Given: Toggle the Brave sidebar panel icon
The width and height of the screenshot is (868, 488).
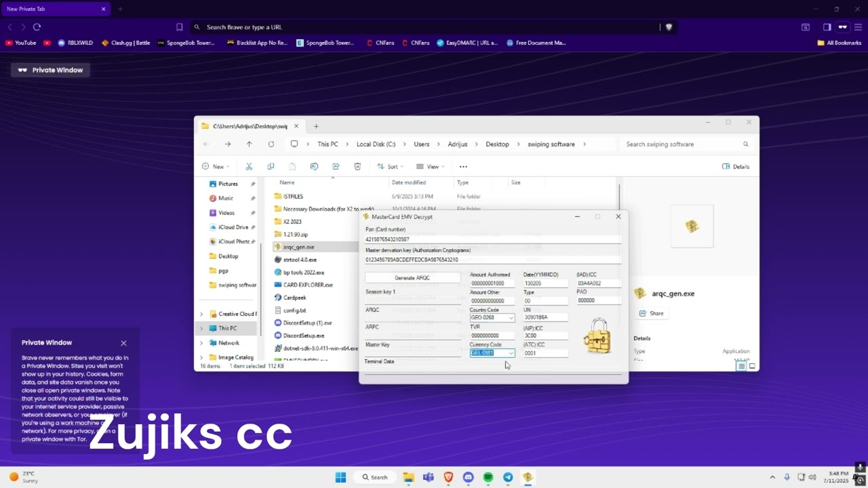Looking at the screenshot, I should click(x=827, y=27).
